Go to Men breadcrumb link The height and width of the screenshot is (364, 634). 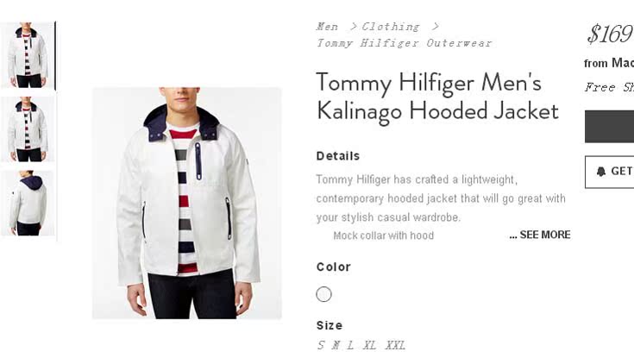pos(327,27)
